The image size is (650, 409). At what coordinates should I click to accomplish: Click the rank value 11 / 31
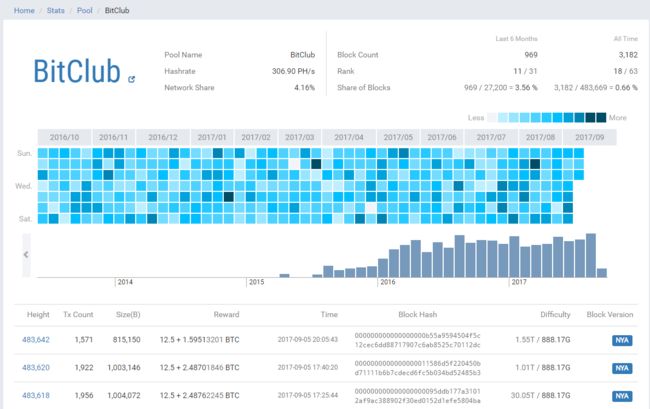click(x=525, y=71)
